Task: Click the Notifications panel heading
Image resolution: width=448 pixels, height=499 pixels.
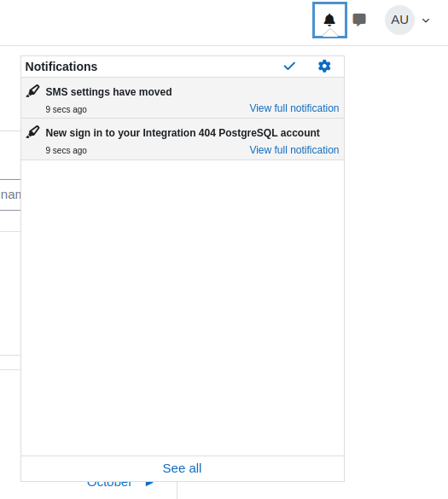Action: click(61, 67)
